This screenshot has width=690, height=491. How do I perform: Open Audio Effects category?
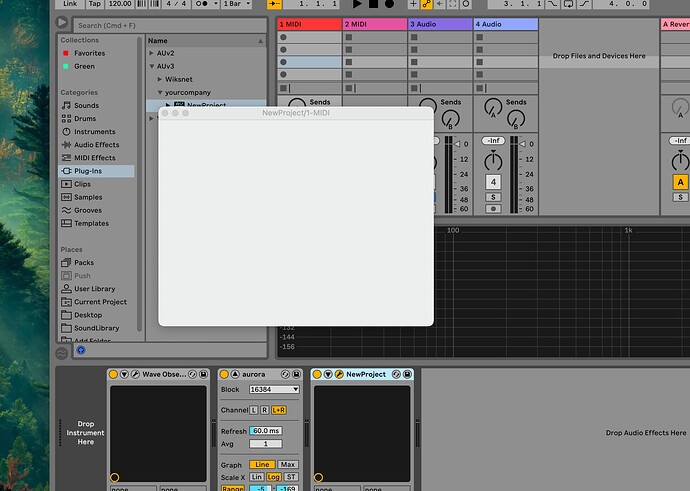(96, 145)
